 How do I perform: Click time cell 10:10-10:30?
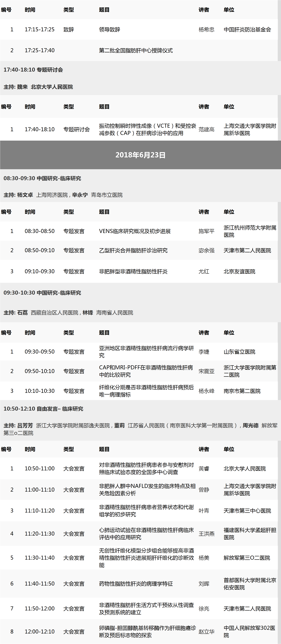pyautogui.click(x=40, y=391)
